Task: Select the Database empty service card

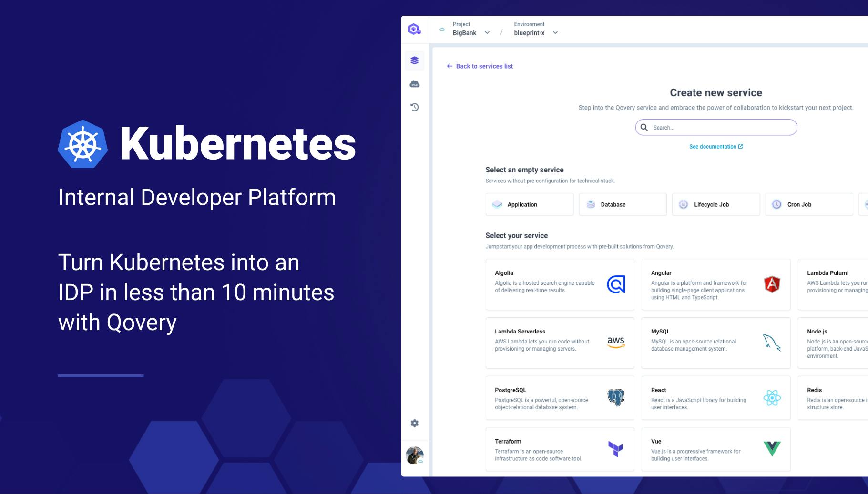Action: pos(623,204)
